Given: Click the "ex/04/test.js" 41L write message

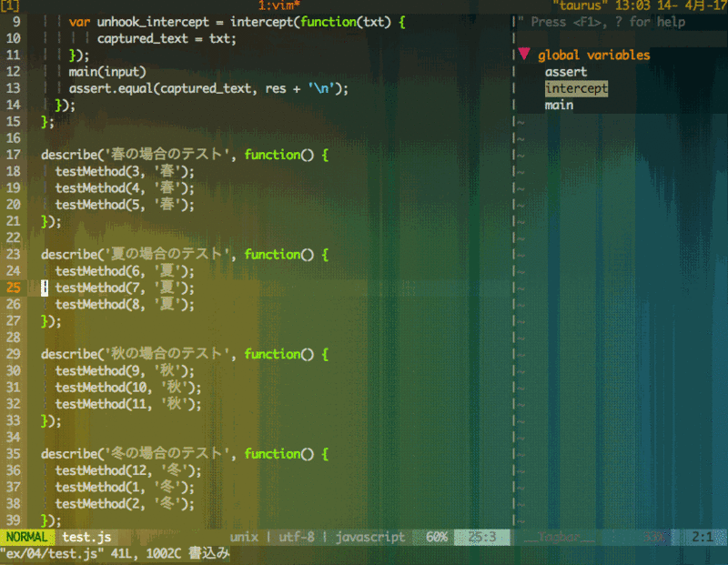Looking at the screenshot, I should click(x=115, y=554).
